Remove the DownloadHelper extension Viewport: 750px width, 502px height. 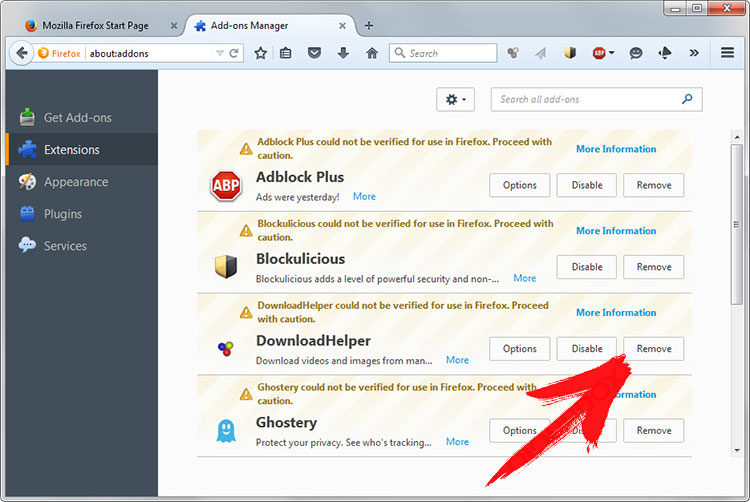654,349
